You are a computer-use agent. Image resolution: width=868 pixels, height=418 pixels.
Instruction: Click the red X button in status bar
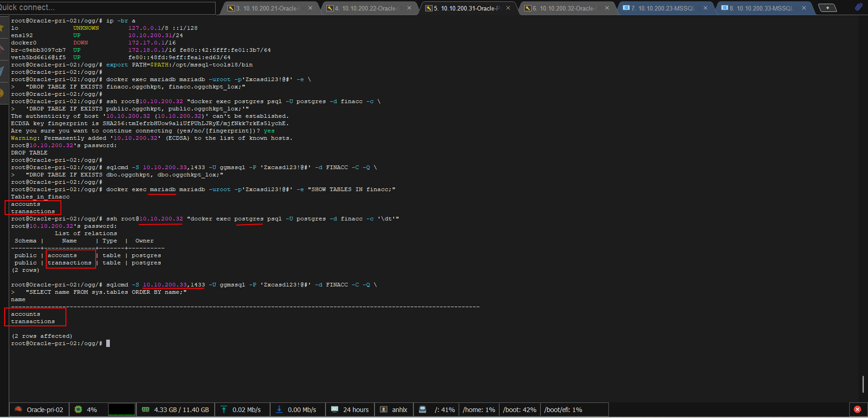[x=857, y=409]
